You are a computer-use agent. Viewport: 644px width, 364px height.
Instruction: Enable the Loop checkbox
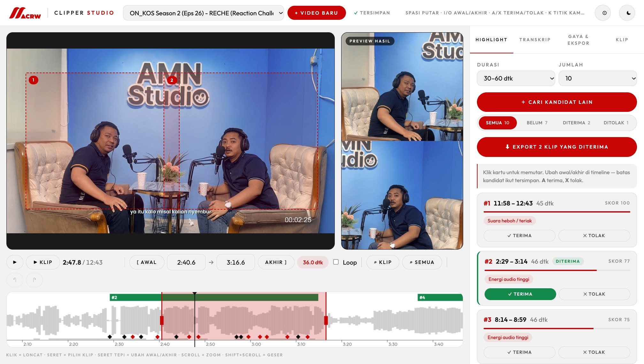point(336,262)
